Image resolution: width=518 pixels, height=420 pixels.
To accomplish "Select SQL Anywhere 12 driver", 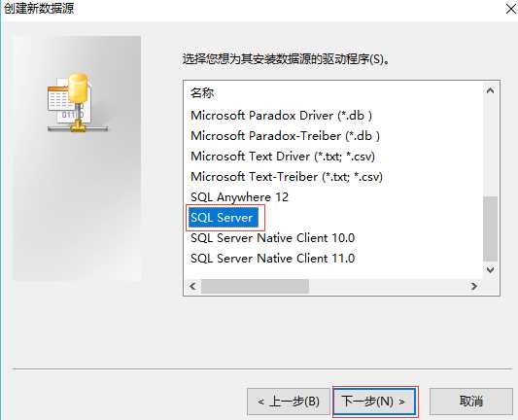I will (x=239, y=197).
